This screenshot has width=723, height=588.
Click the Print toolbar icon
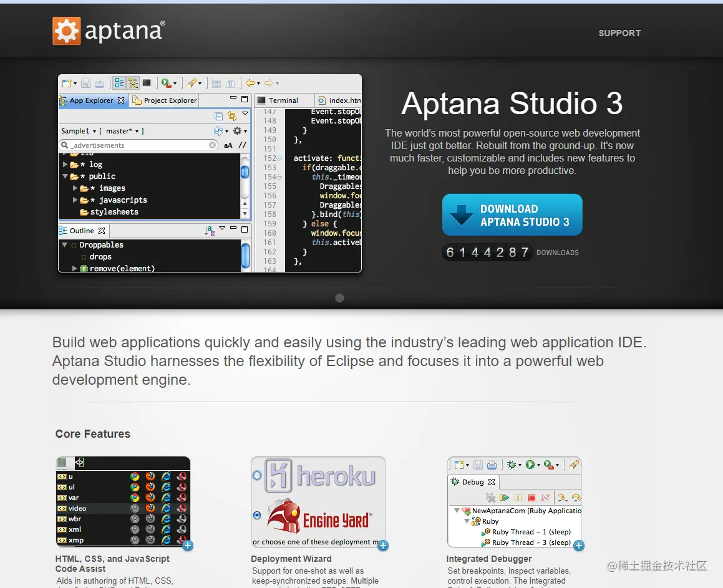pyautogui.click(x=99, y=83)
